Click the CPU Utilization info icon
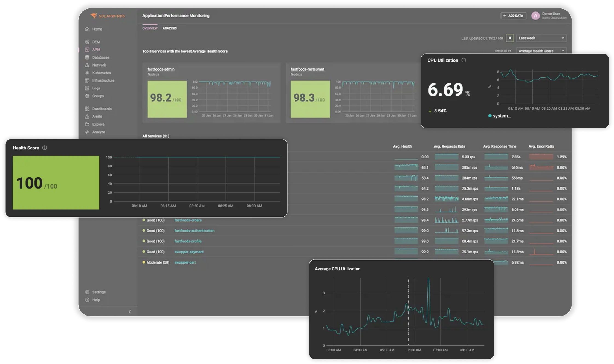The width and height of the screenshot is (614, 364). [464, 60]
